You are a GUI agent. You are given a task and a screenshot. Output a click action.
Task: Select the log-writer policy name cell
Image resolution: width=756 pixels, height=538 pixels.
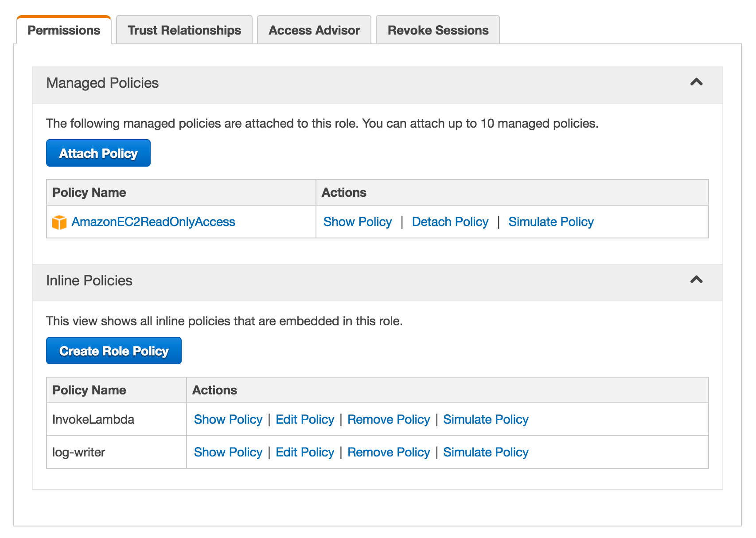[117, 452]
